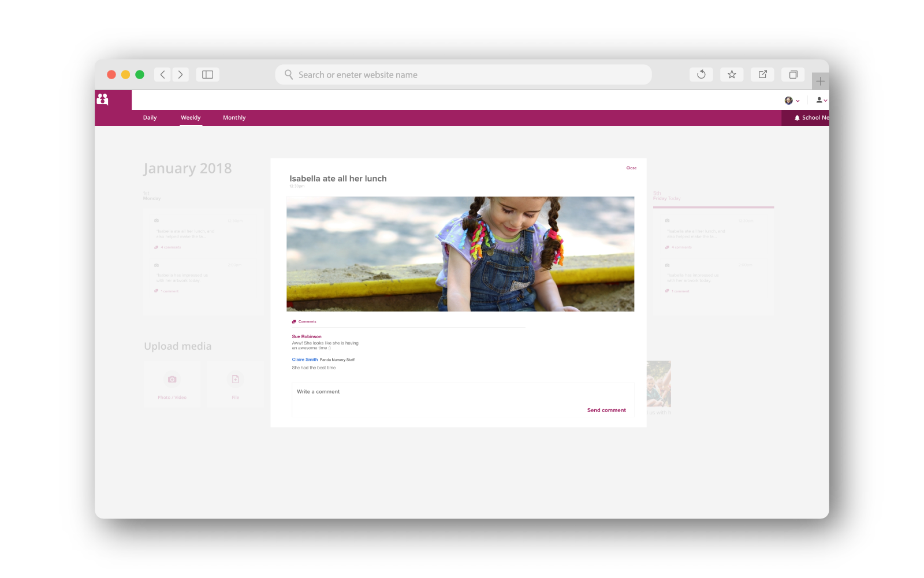Image resolution: width=924 pixels, height=578 pixels.
Task: Click partially hidden photo thumbnail behind modal
Action: click(x=659, y=384)
